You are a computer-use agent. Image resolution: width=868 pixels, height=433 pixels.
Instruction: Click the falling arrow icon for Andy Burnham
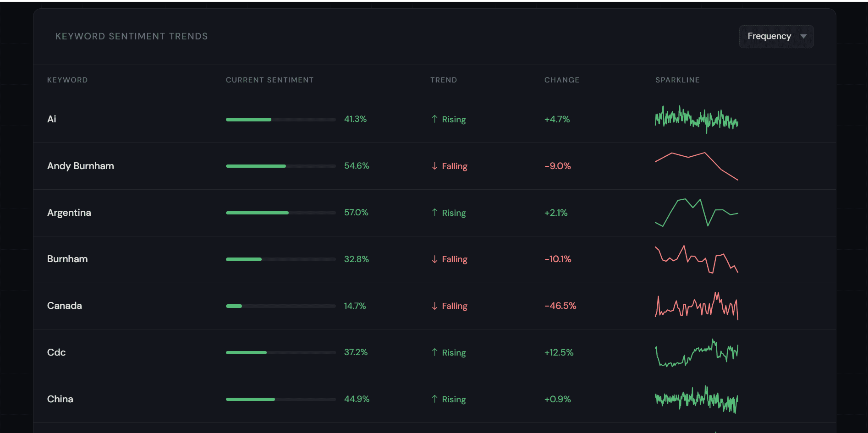click(434, 166)
